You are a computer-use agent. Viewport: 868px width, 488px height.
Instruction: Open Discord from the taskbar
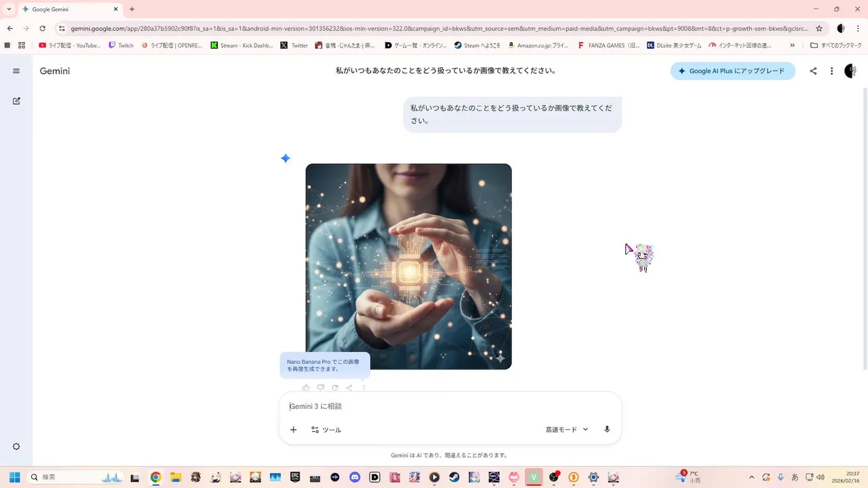click(355, 477)
